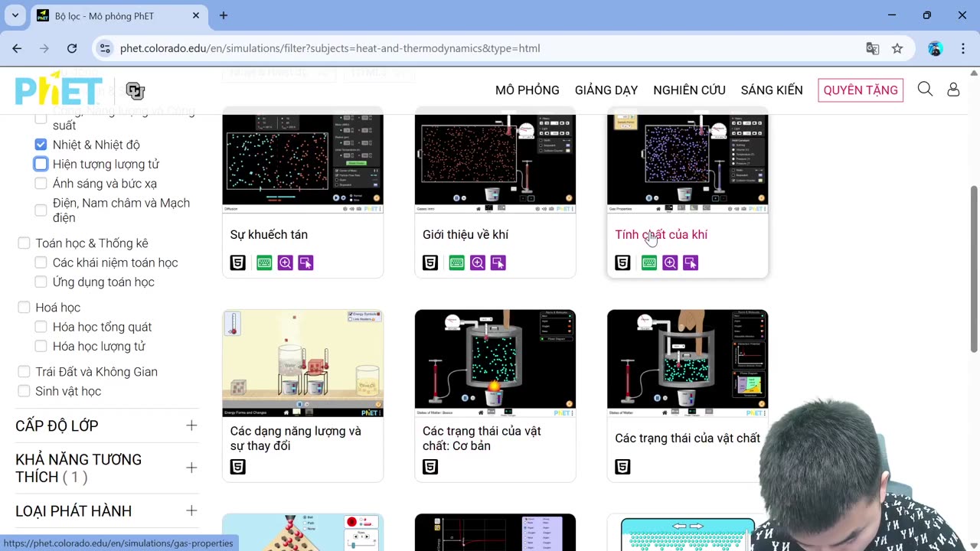Check the Hóa học lượng tử checkbox

click(x=41, y=346)
